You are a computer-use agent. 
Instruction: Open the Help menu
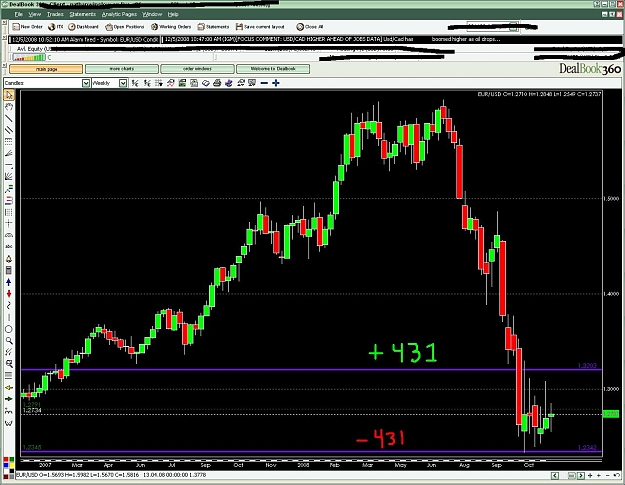[173, 14]
